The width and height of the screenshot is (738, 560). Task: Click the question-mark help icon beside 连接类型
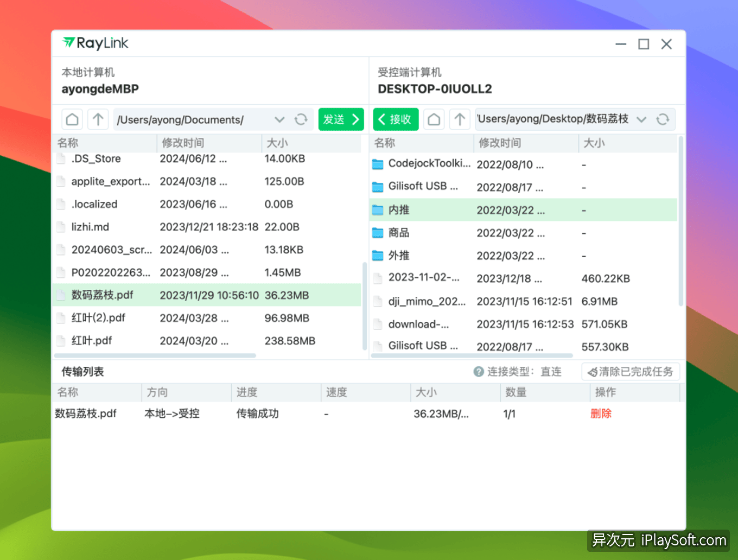(479, 371)
